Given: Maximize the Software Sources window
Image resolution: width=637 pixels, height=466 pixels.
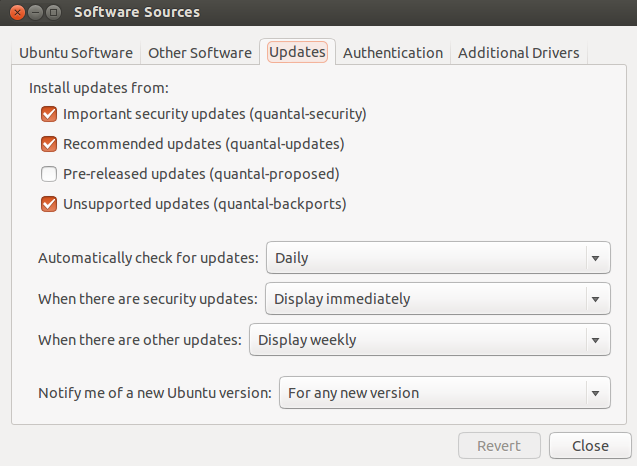Looking at the screenshot, I should pyautogui.click(x=53, y=13).
